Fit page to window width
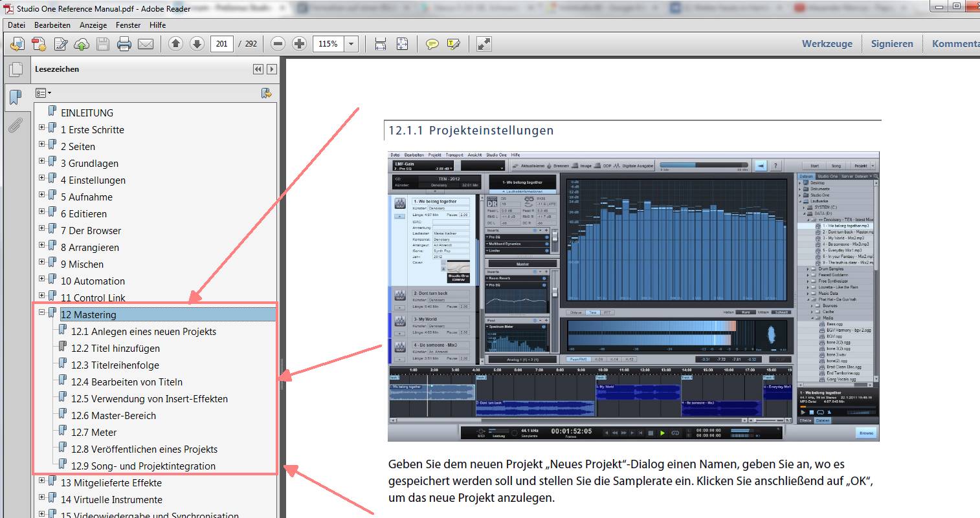The image size is (980, 518). coord(381,44)
